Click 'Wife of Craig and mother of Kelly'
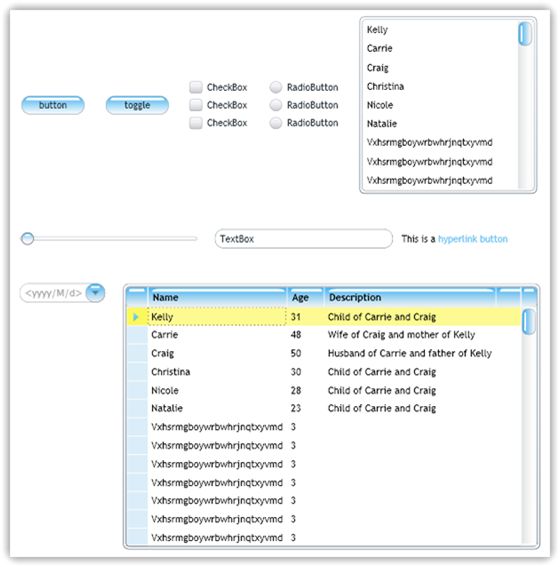 401,335
